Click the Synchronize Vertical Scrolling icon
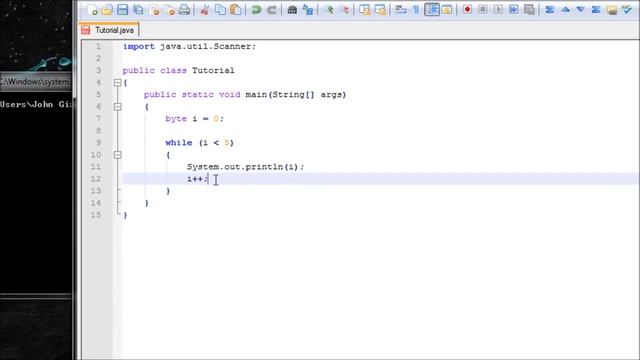Screen dimensions: 640x360 364,10
